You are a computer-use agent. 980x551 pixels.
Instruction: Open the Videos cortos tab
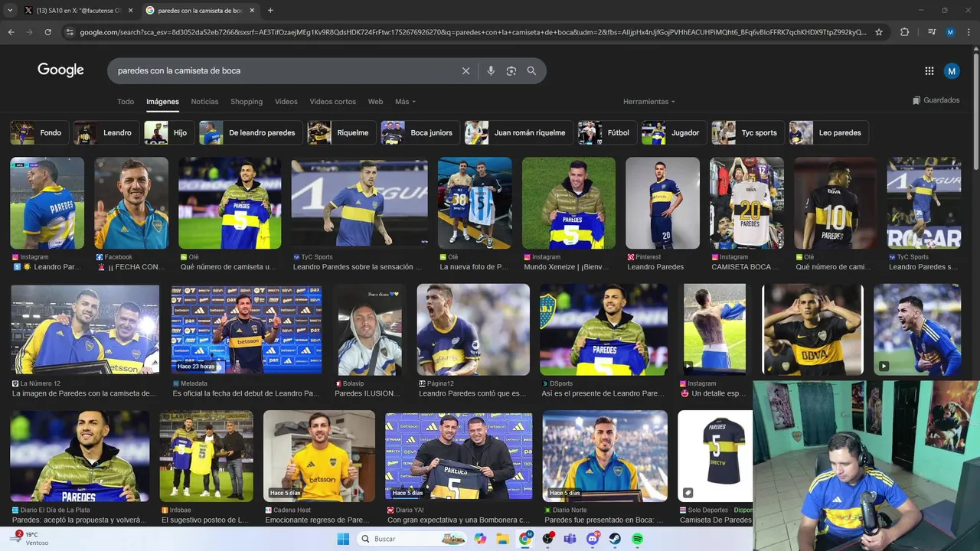332,102
